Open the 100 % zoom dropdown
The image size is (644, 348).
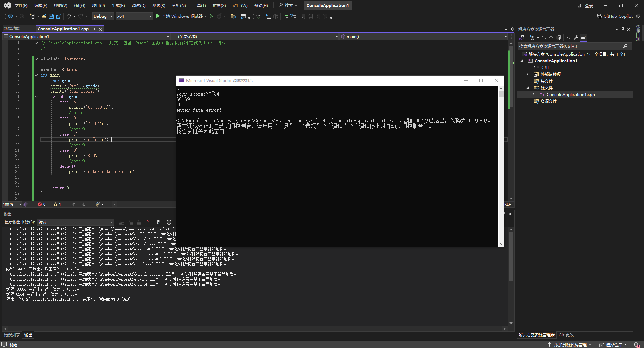click(12, 204)
